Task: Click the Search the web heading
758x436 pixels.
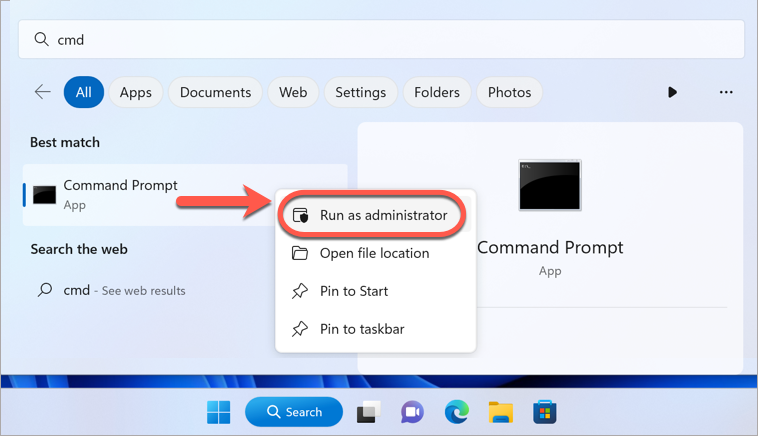Action: [x=79, y=249]
